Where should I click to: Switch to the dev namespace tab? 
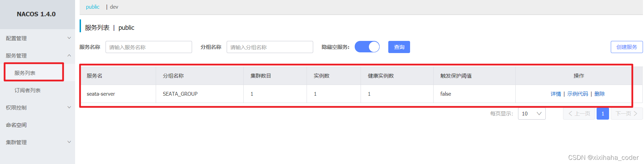(x=114, y=7)
